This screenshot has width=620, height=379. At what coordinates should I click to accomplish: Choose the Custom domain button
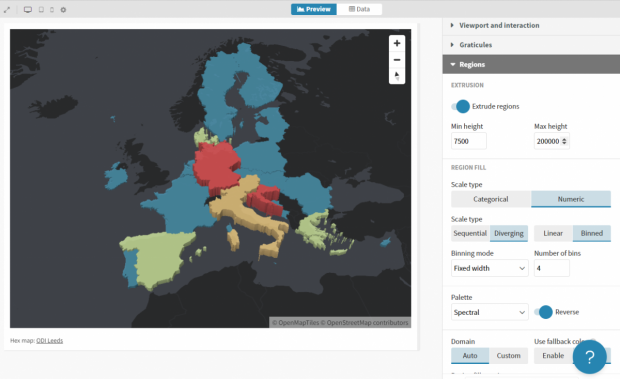coord(508,356)
